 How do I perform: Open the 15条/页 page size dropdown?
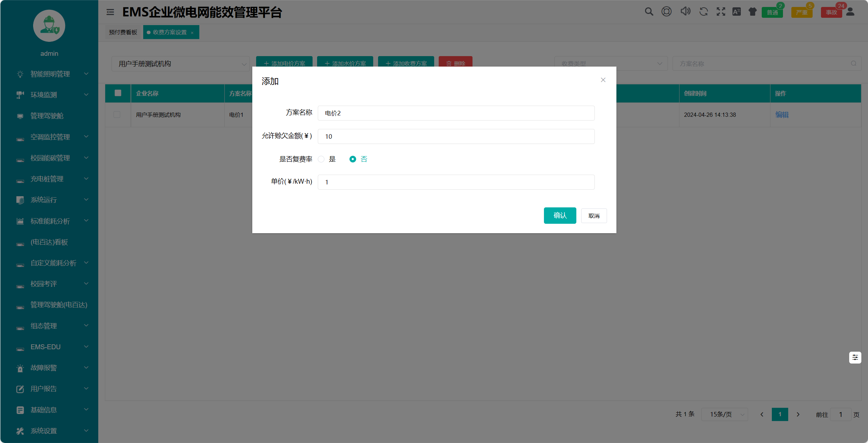pos(725,414)
